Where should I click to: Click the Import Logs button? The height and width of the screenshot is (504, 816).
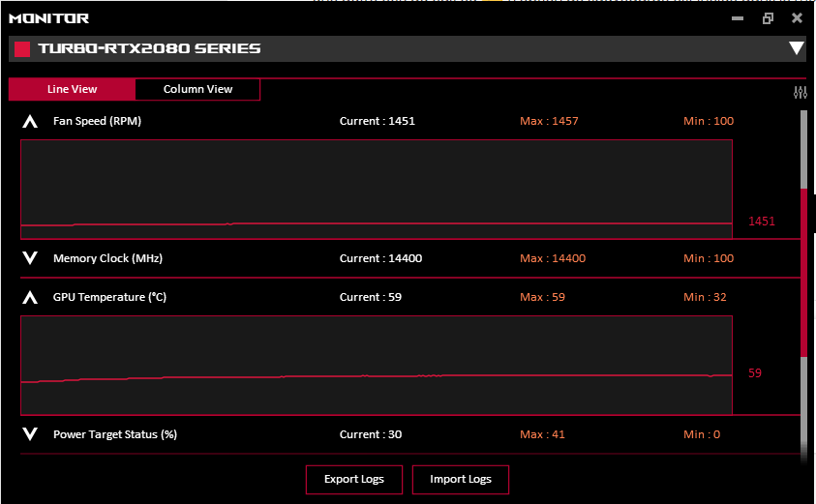coord(461,479)
